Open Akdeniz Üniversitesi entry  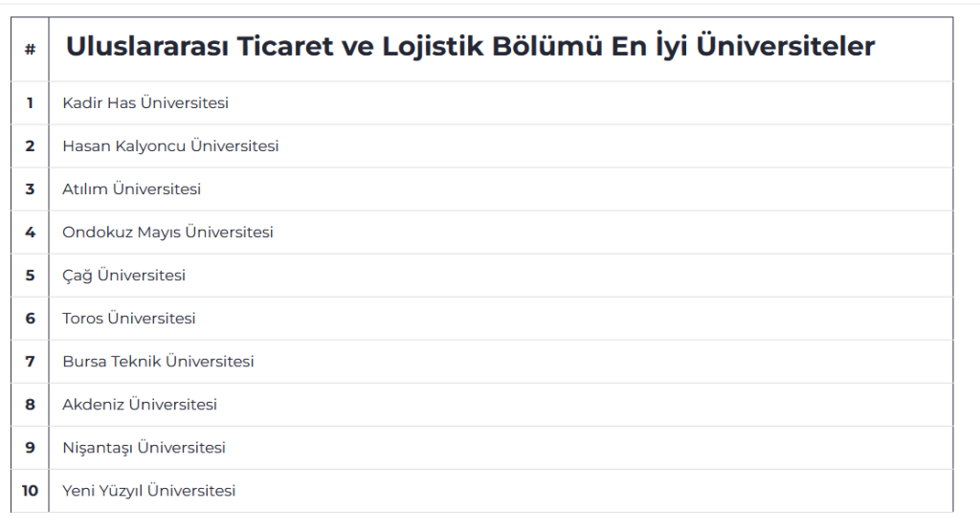140,405
